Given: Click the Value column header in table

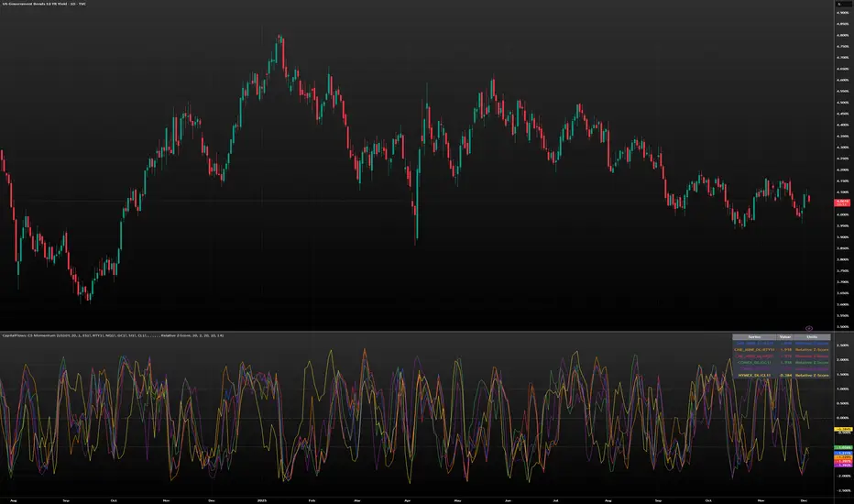Looking at the screenshot, I should click(x=785, y=336).
